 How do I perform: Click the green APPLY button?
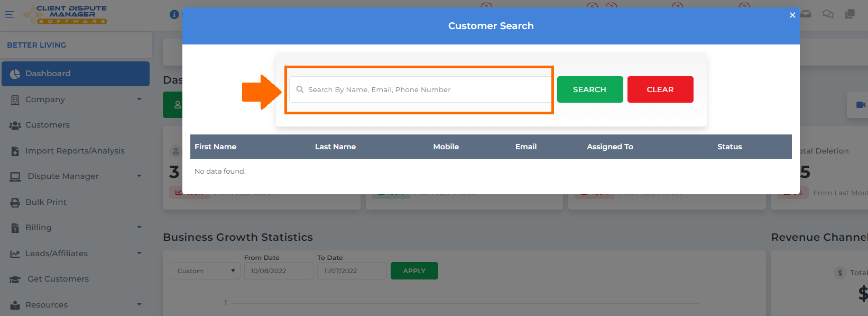pyautogui.click(x=414, y=270)
